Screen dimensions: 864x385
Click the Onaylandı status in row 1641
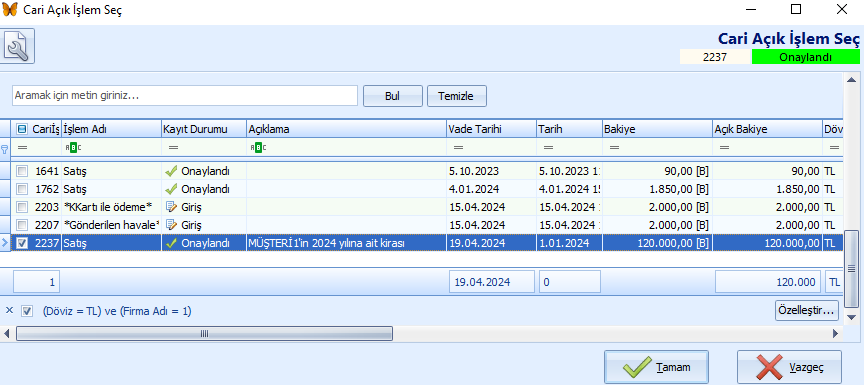coord(205,172)
